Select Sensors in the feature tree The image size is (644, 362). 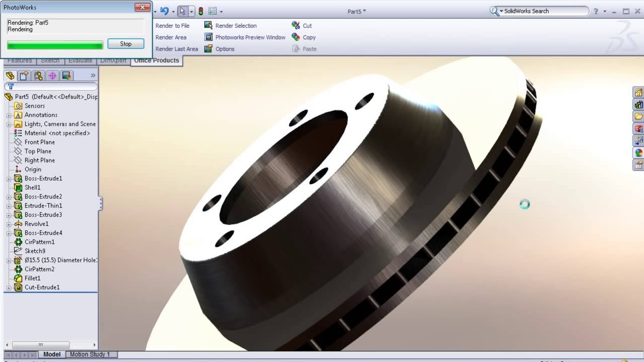(35, 106)
